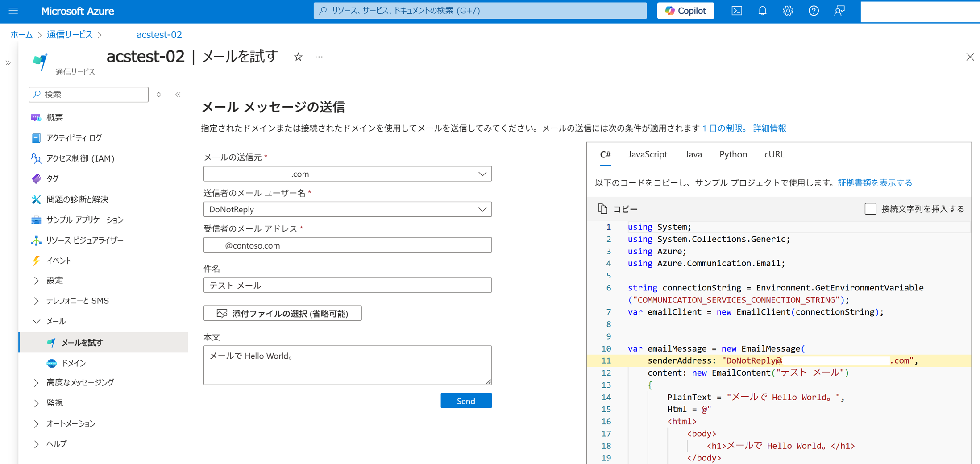Screen dimensions: 980x464
Task: Switch to the Python code tab
Action: click(x=733, y=154)
